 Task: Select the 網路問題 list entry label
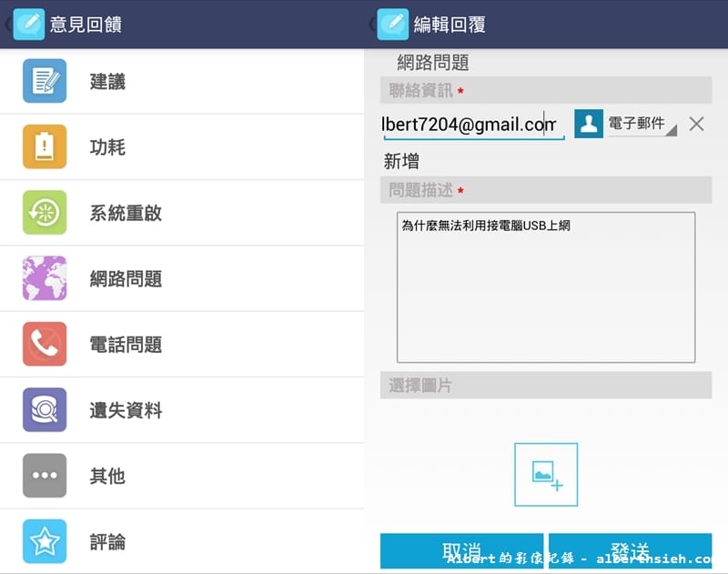tap(126, 279)
